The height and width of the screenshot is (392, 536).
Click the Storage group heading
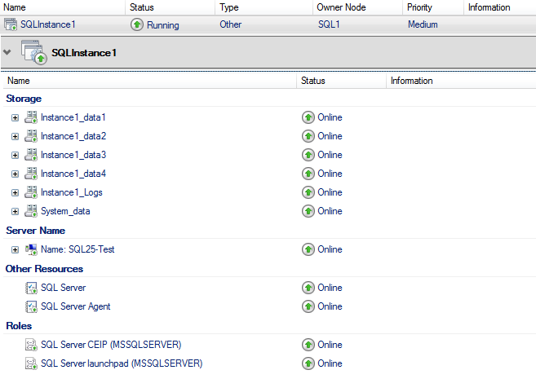tap(24, 99)
